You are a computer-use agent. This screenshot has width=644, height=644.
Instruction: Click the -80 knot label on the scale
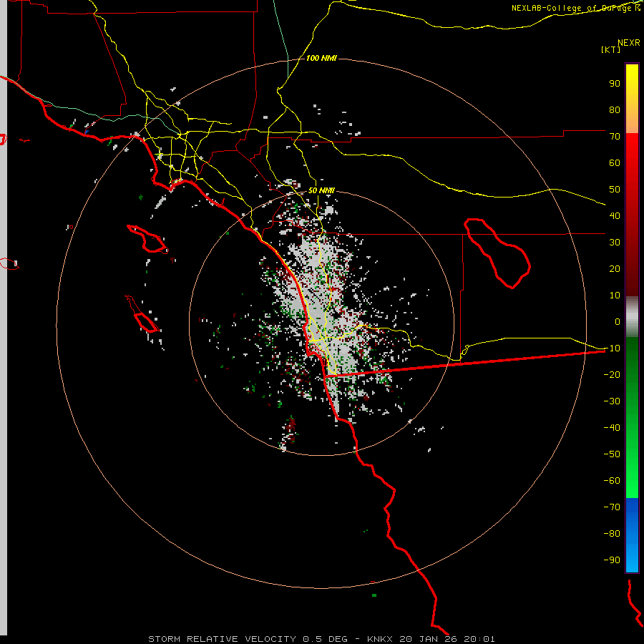click(x=612, y=534)
